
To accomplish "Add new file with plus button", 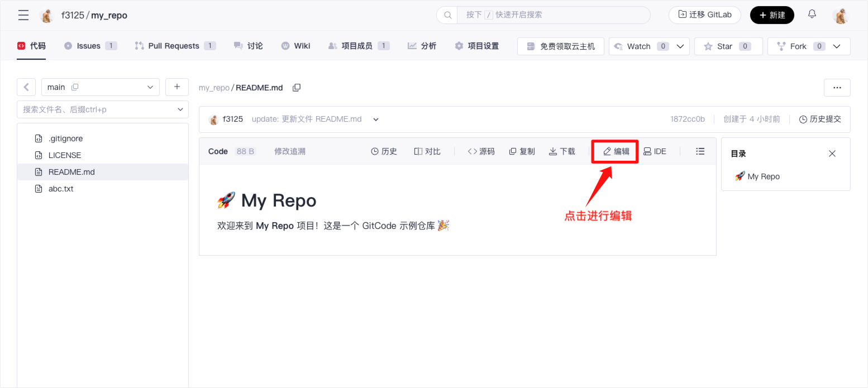I will pyautogui.click(x=177, y=87).
